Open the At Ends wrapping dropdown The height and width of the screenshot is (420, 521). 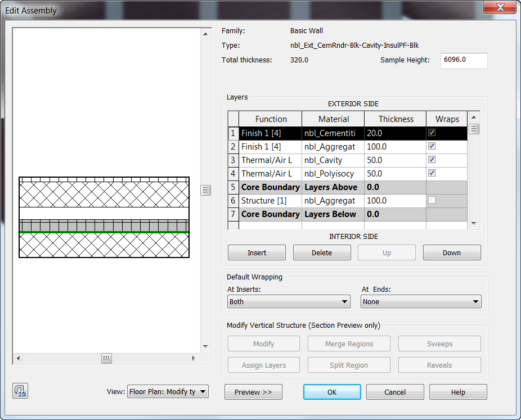coord(421,301)
